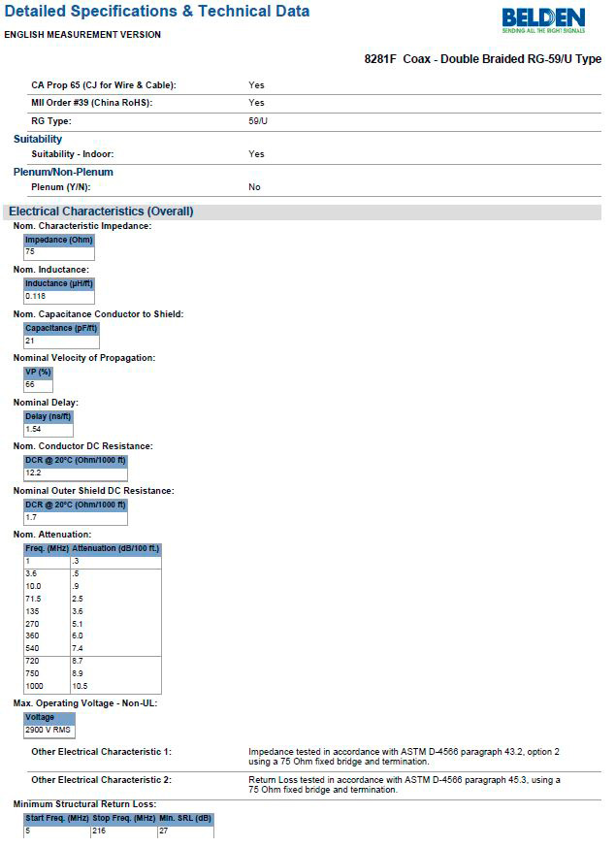Image resolution: width=616 pixels, height=847 pixels.
Task: Select the Start Freq. (MHz) column header
Action: [56, 819]
